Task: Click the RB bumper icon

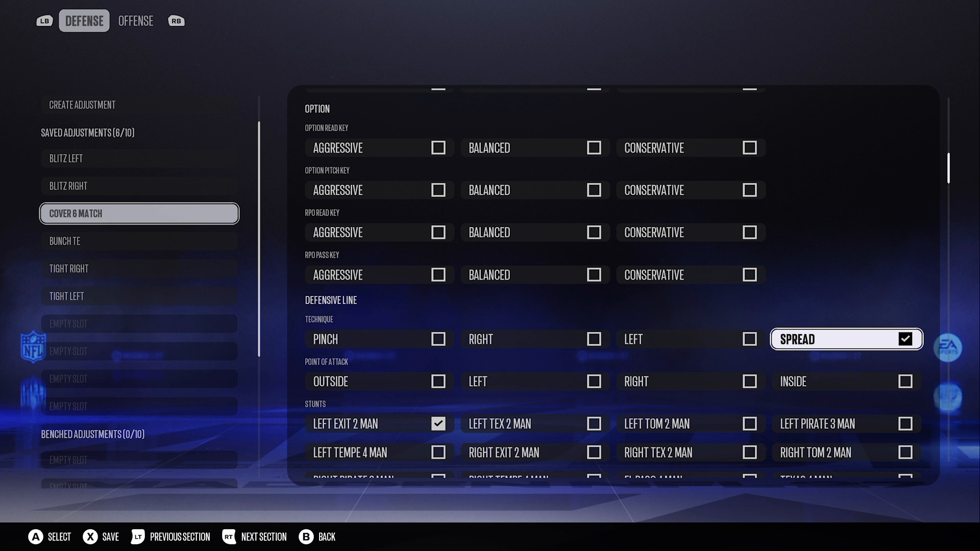Action: [x=176, y=21]
